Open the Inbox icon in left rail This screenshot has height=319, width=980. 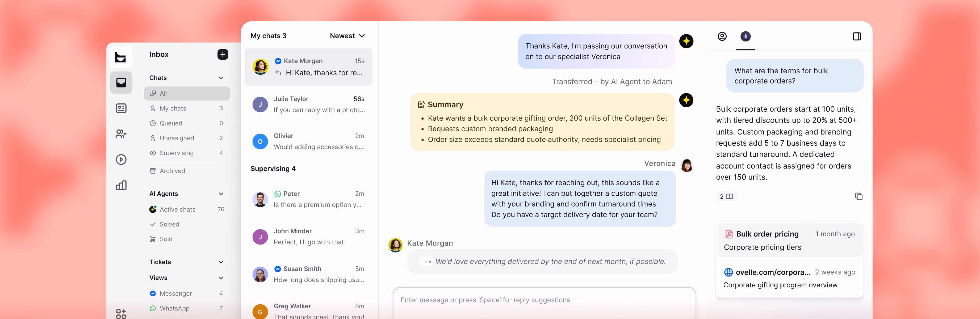121,82
